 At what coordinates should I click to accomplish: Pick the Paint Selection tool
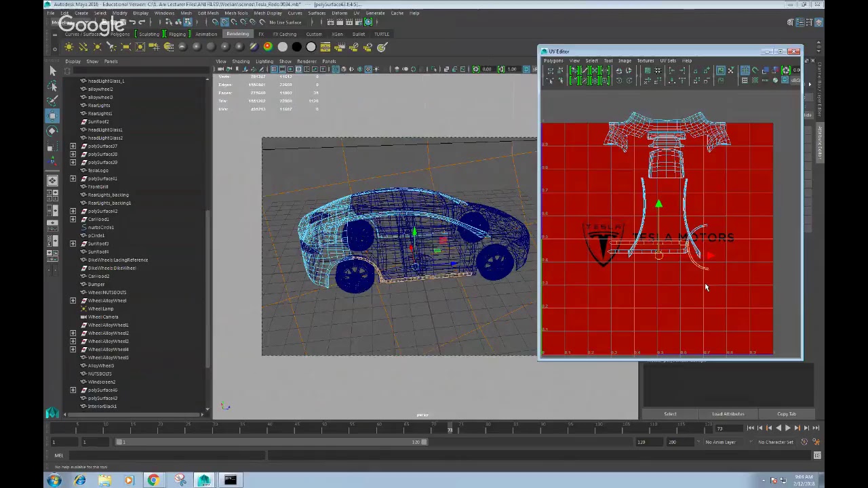[x=52, y=100]
